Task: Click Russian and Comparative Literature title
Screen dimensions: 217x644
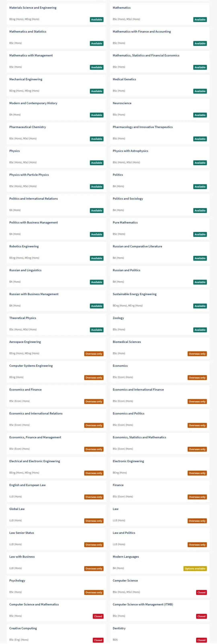Action: click(137, 246)
